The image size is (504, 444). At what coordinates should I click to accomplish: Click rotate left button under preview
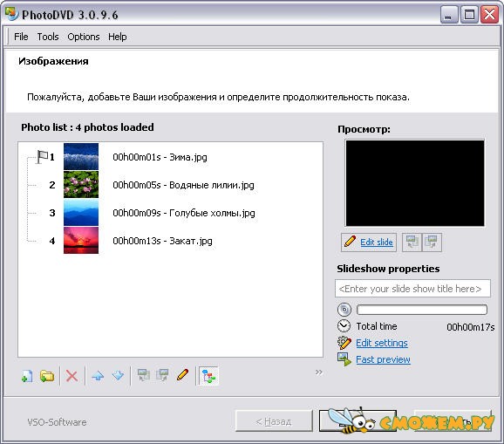click(412, 242)
